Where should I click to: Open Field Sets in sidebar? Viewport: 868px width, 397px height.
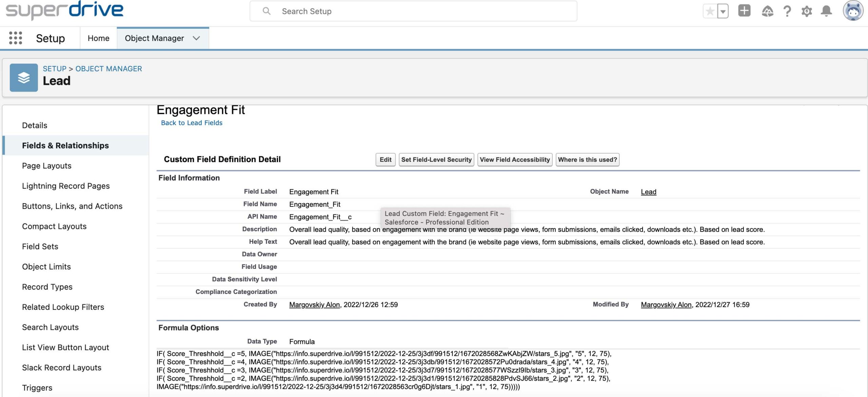pos(40,246)
